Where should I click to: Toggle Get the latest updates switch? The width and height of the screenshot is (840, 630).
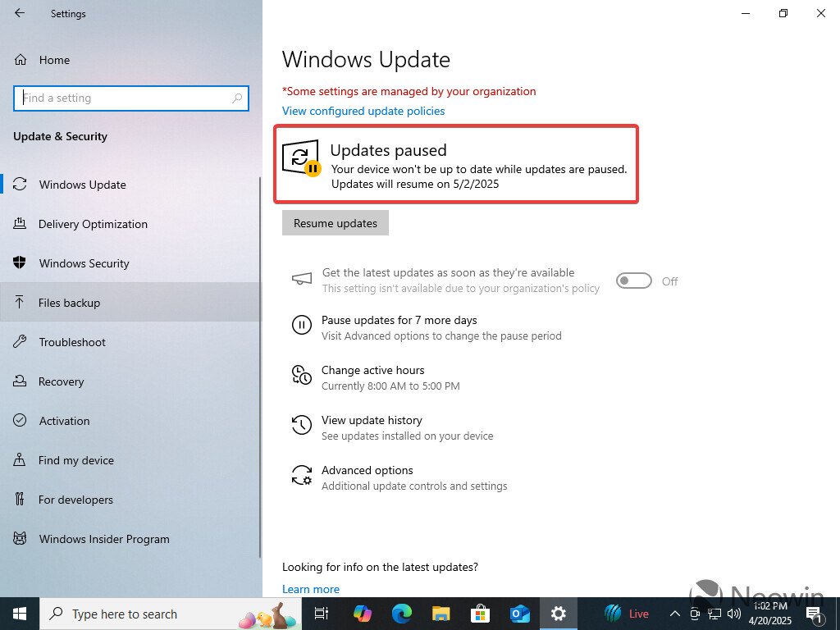633,281
